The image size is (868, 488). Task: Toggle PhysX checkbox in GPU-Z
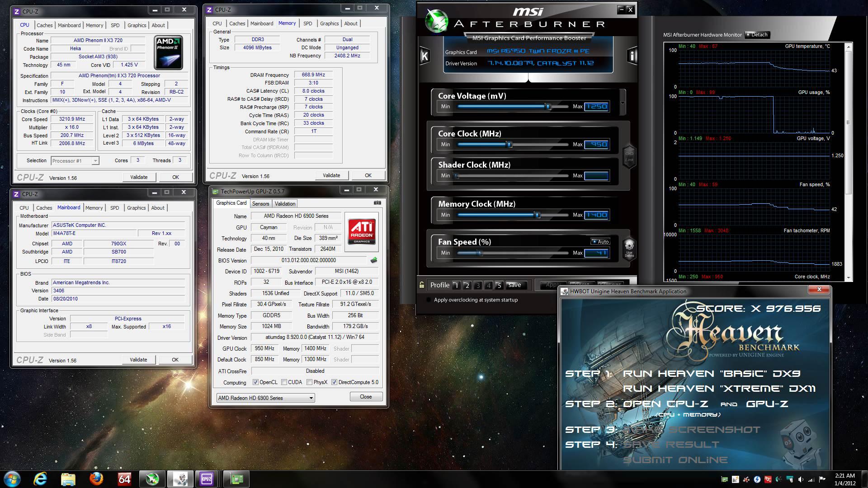309,382
